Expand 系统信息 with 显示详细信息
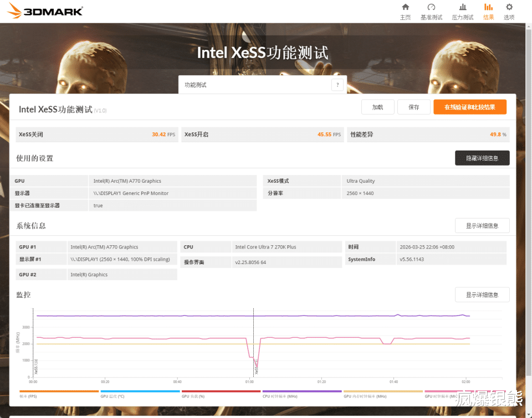 coord(482,226)
